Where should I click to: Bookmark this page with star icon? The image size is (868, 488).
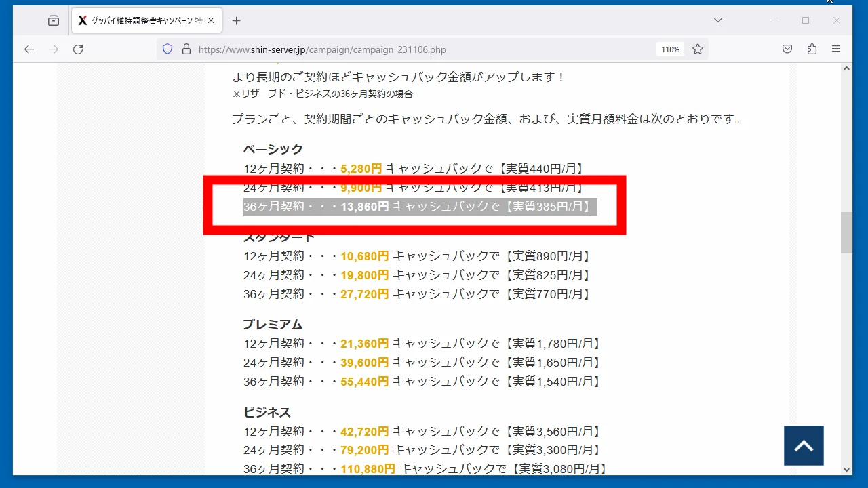point(698,49)
